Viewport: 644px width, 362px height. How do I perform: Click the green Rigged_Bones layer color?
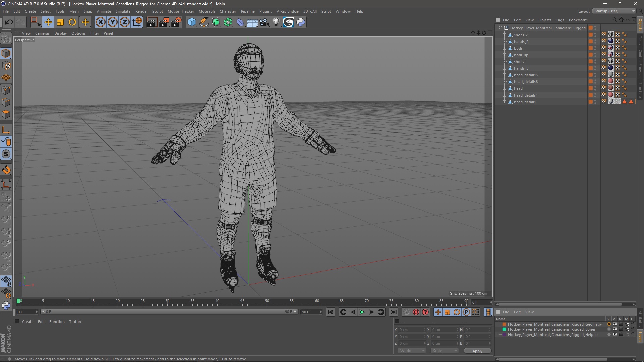point(504,329)
